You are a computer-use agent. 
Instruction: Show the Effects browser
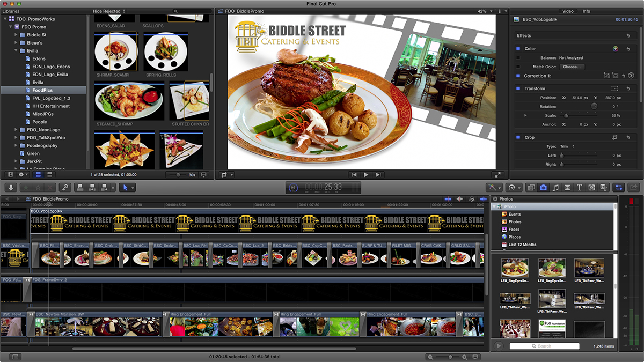tap(531, 187)
